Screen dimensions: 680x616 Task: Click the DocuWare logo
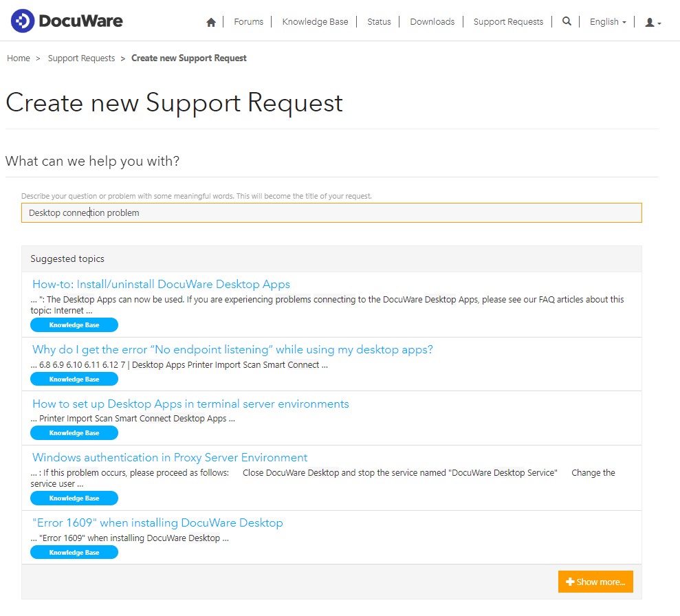point(66,20)
